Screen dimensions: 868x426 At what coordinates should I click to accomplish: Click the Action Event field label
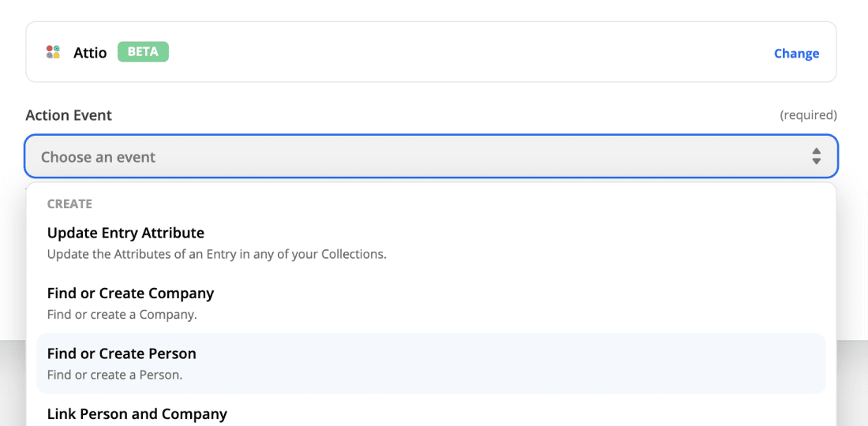point(69,115)
